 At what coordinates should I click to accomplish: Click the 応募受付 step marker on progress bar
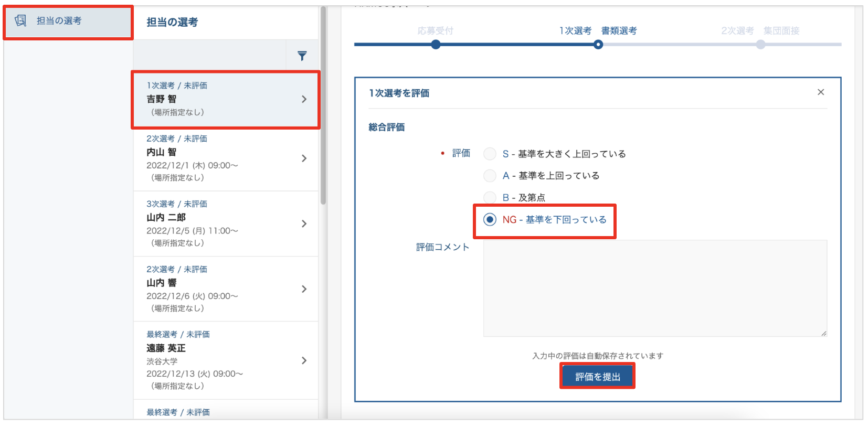[436, 45]
